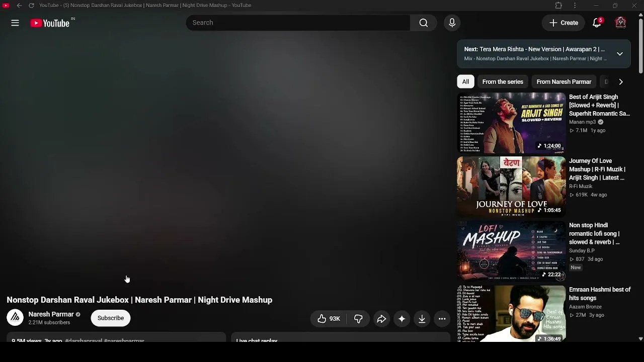This screenshot has height=362, width=644.
Task: Click the Create button
Action: 563,23
